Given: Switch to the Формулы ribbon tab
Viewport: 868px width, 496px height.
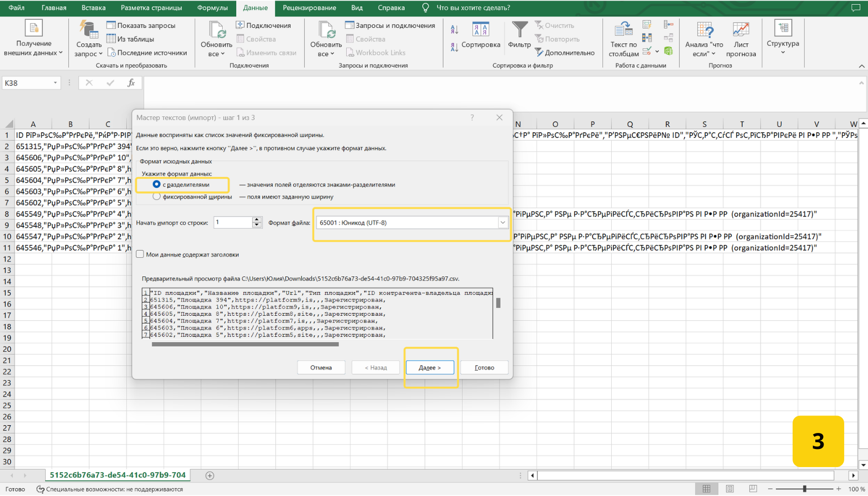Looking at the screenshot, I should [212, 8].
